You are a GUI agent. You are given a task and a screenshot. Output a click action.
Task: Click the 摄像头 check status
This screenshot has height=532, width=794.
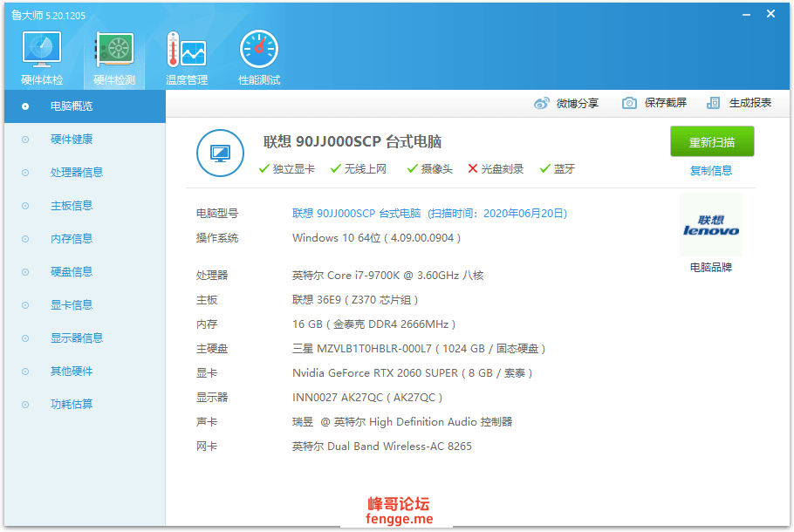430,169
